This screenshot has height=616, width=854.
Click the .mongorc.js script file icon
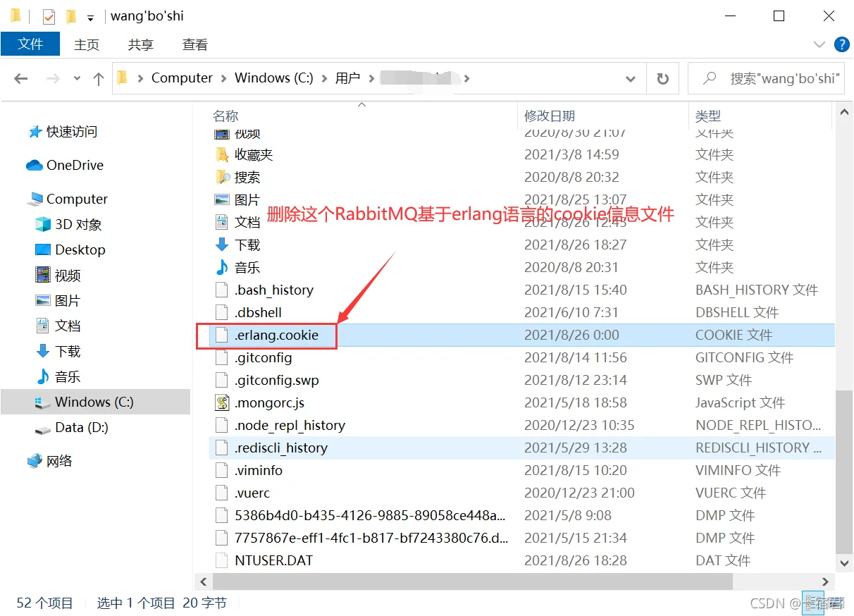pyautogui.click(x=223, y=403)
